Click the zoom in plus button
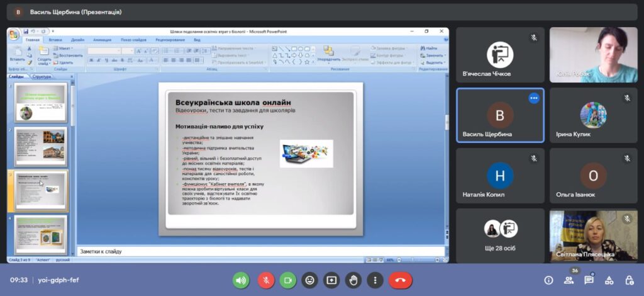This screenshot has width=644, height=296. (437, 260)
